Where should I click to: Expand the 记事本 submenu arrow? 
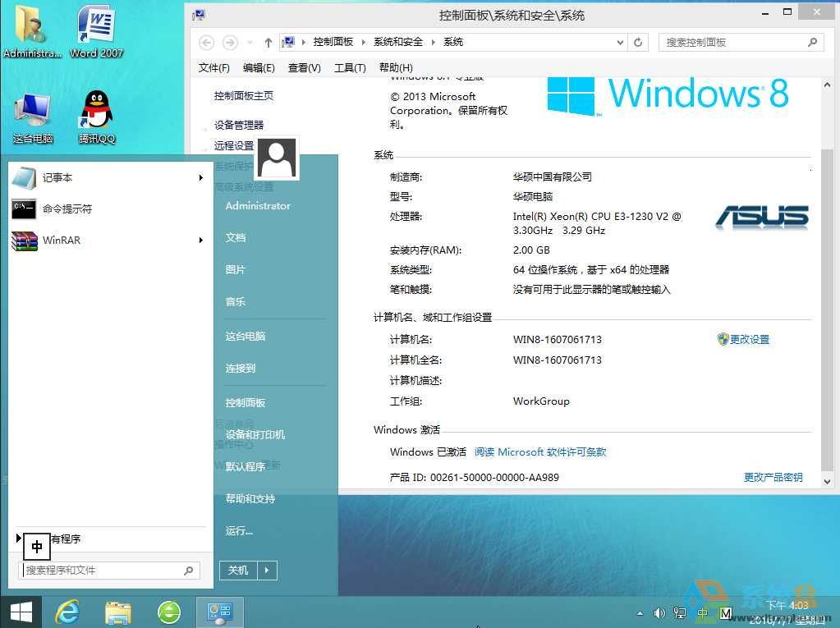pos(200,177)
